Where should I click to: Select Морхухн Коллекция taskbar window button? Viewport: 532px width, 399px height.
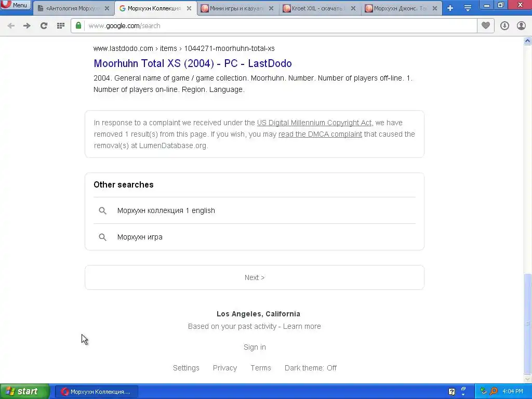coord(96,392)
